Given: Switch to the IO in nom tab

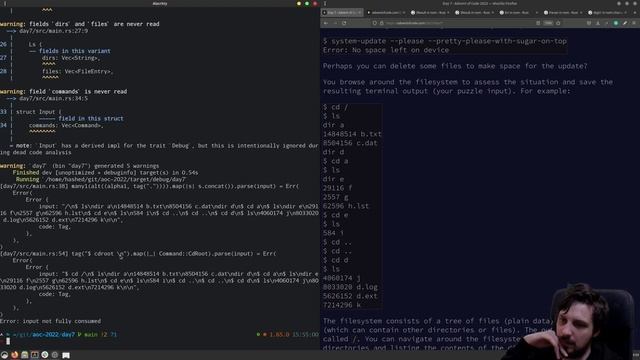Looking at the screenshot, I should pos(518,13).
